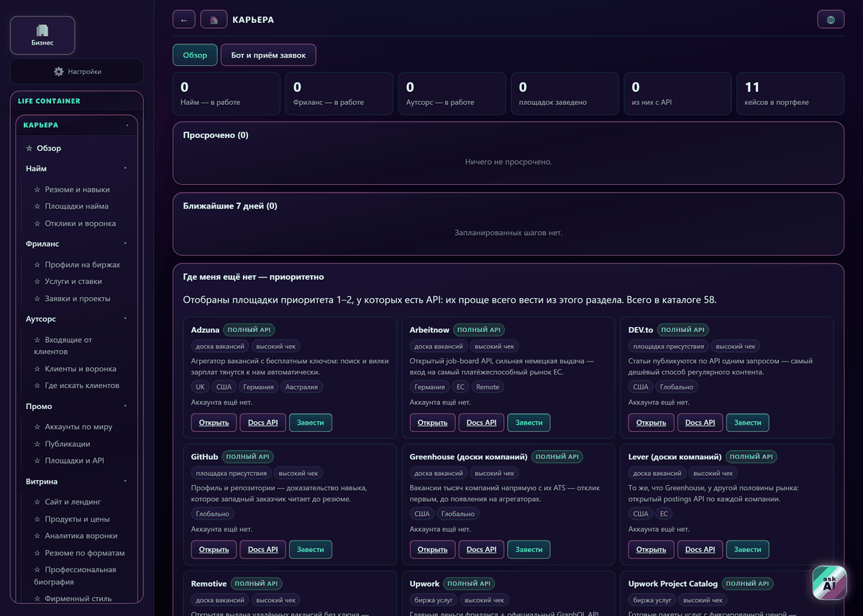
Task: Switch to Бот и приём заявок tab
Action: click(268, 55)
